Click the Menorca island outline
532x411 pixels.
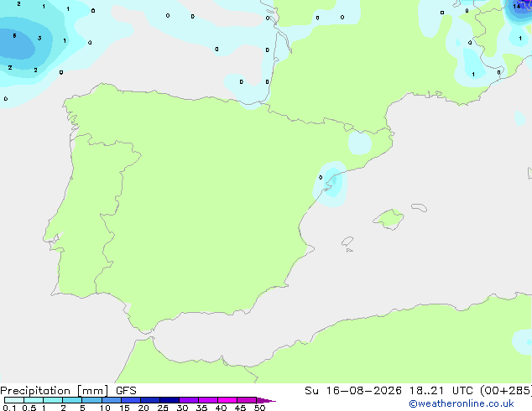point(420,207)
